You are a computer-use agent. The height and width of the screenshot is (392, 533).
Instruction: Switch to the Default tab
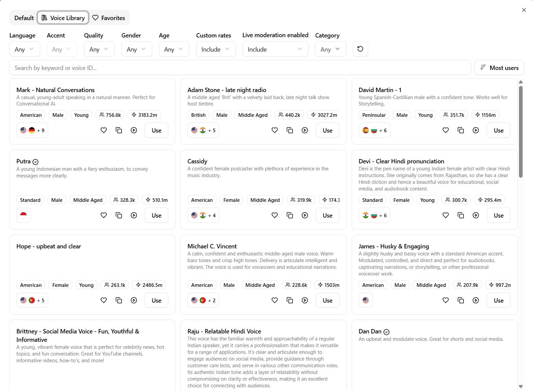coord(24,18)
